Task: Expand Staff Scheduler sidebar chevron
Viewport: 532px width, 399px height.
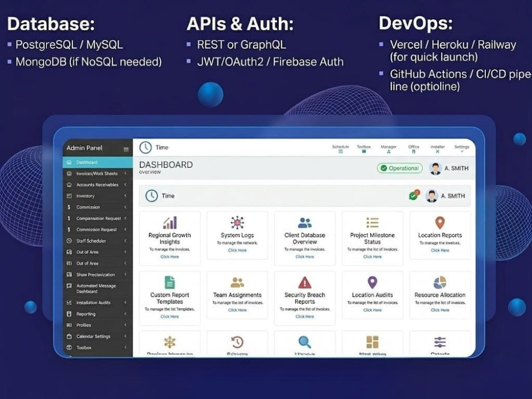Action: pyautogui.click(x=126, y=240)
